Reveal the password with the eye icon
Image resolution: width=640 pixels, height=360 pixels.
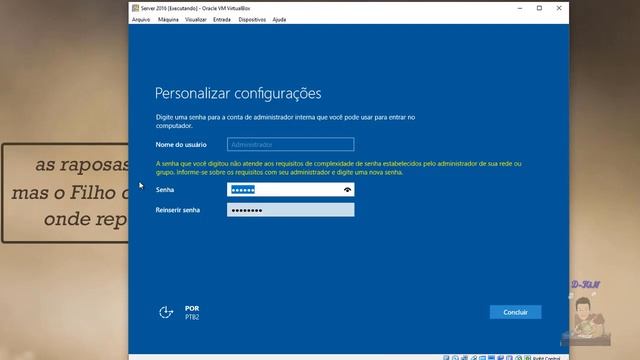coord(347,190)
